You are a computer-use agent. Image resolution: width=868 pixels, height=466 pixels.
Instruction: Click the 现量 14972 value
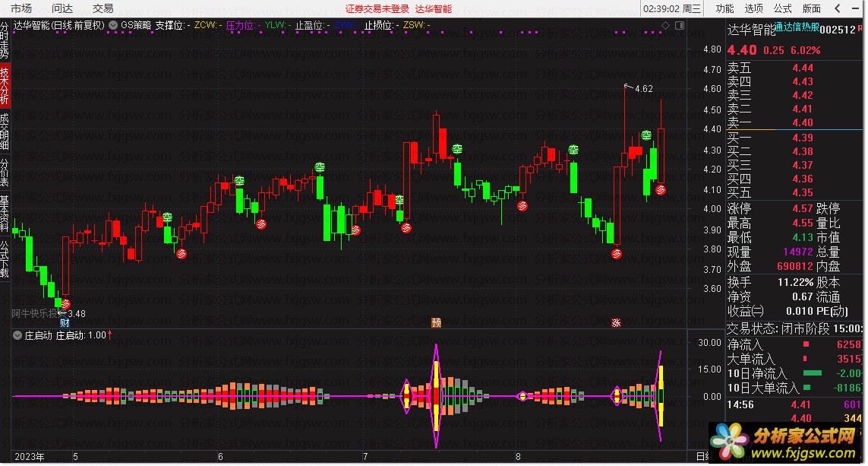click(x=798, y=252)
